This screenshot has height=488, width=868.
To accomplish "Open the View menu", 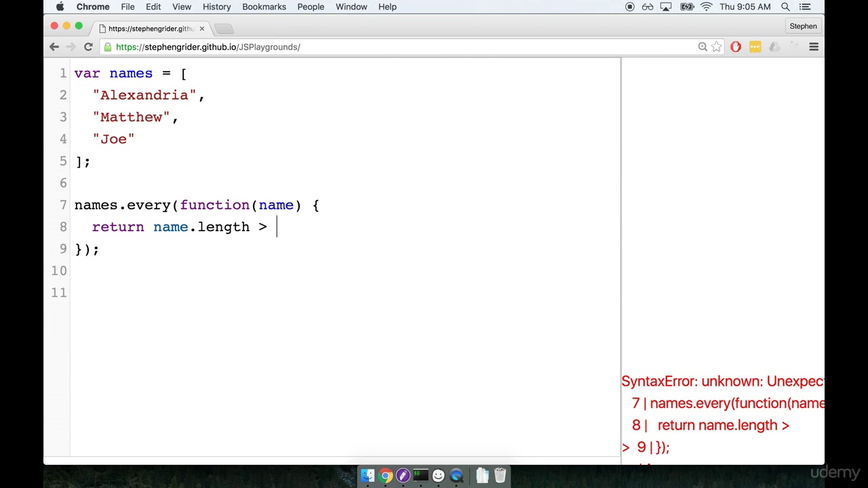I will click(x=182, y=7).
